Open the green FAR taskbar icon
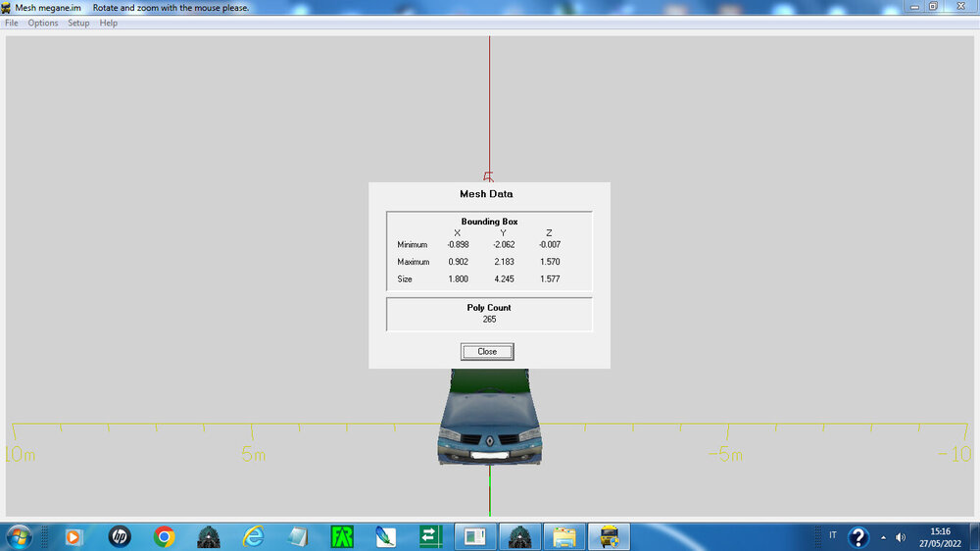 [x=342, y=536]
